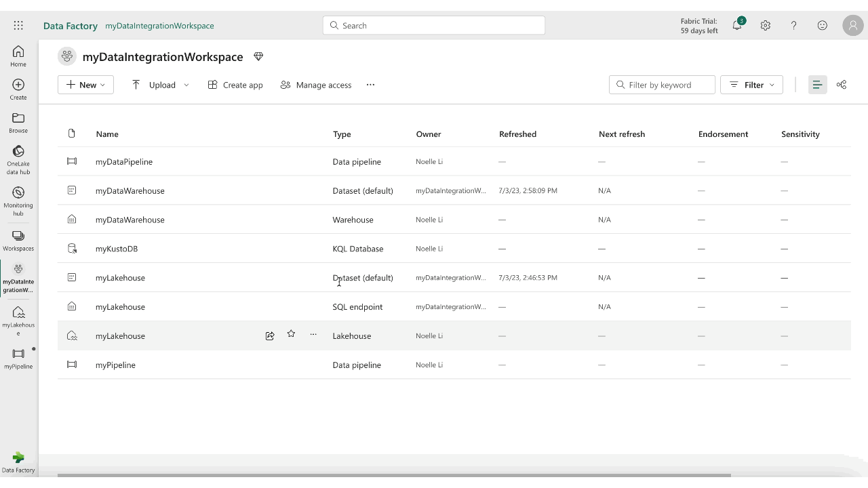Click the item type icon column header

click(72, 134)
